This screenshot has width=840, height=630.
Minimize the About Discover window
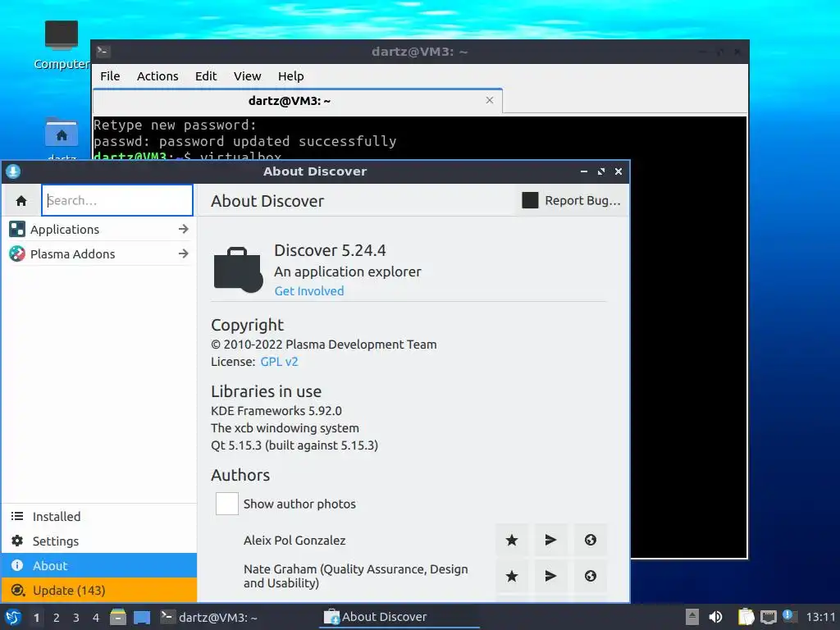tap(584, 171)
